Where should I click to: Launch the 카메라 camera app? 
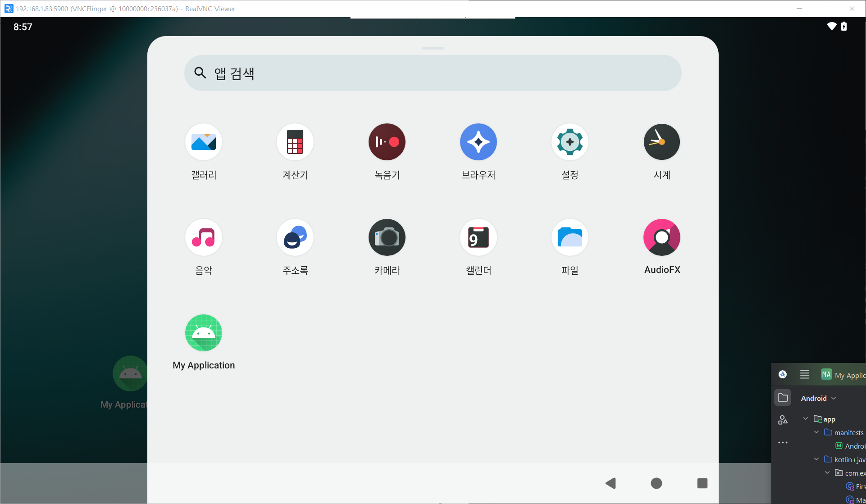[387, 238]
